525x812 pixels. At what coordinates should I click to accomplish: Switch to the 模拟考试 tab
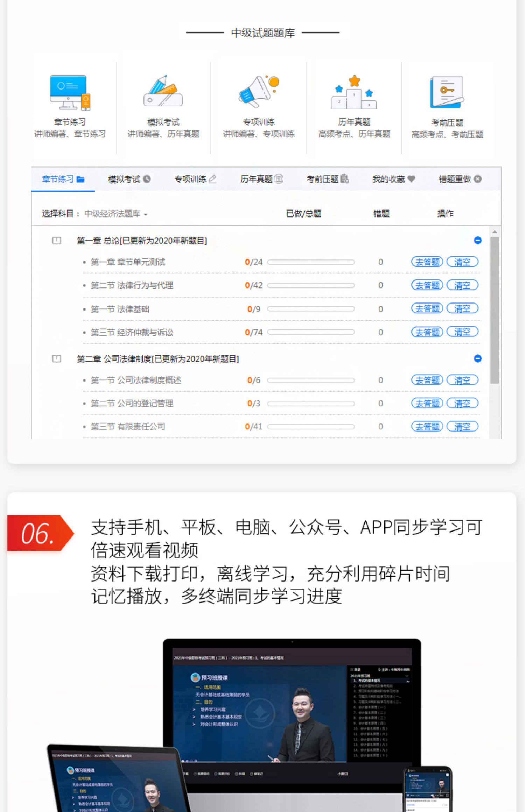pyautogui.click(x=129, y=179)
